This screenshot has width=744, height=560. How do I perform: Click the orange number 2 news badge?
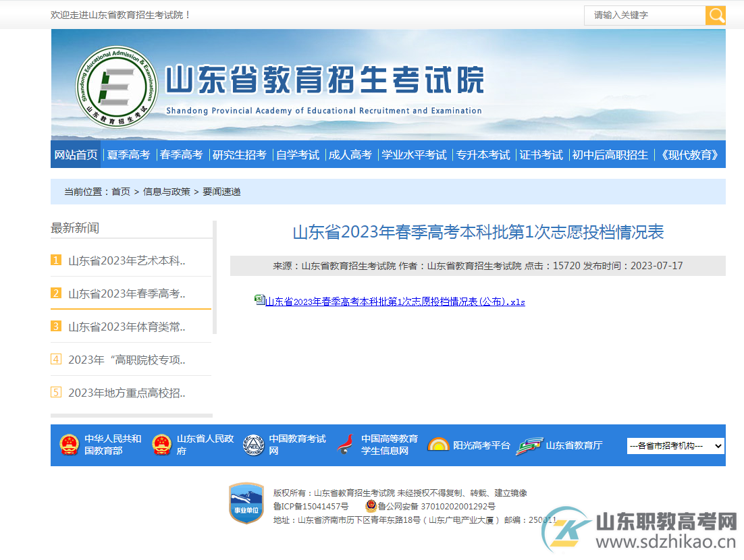pos(56,293)
